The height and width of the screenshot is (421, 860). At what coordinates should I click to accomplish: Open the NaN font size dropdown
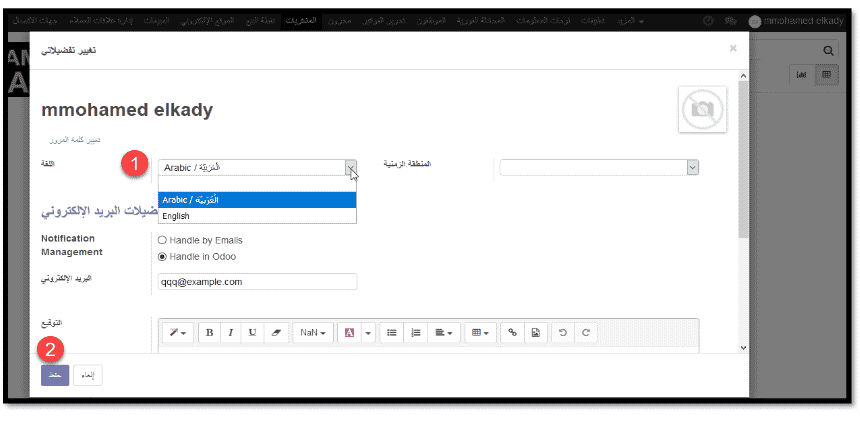coord(313,333)
